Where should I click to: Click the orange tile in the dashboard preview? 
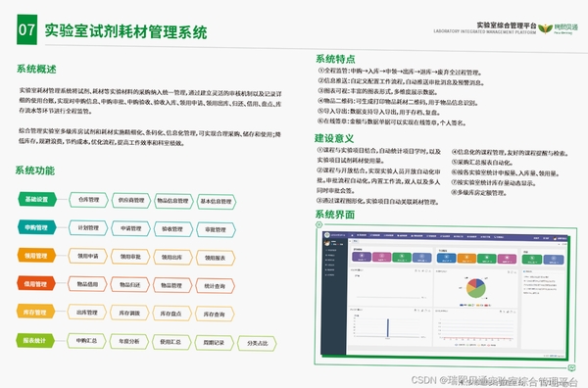(x=466, y=259)
